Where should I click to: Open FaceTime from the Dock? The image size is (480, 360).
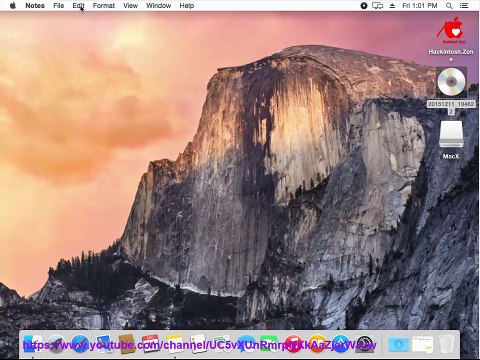click(x=269, y=344)
